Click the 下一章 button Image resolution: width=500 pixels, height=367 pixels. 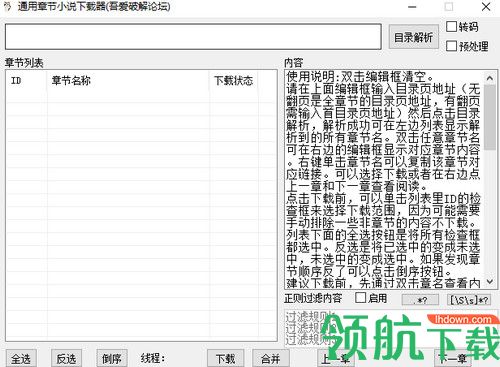[x=453, y=358]
